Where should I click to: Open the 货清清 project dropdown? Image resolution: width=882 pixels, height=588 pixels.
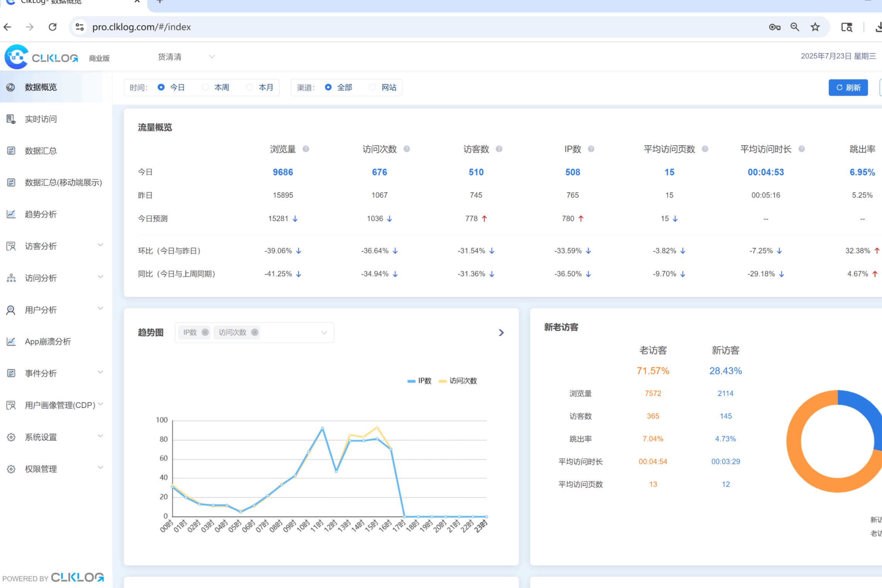[186, 57]
